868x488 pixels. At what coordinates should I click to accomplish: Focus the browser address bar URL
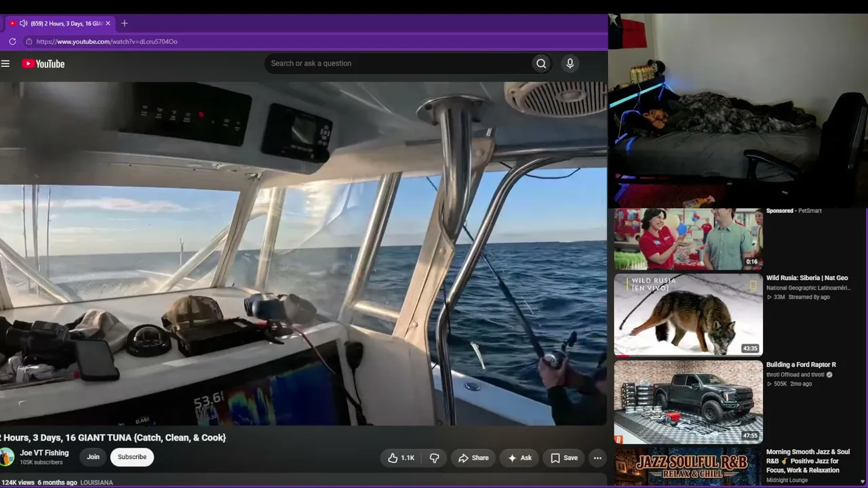click(x=107, y=41)
